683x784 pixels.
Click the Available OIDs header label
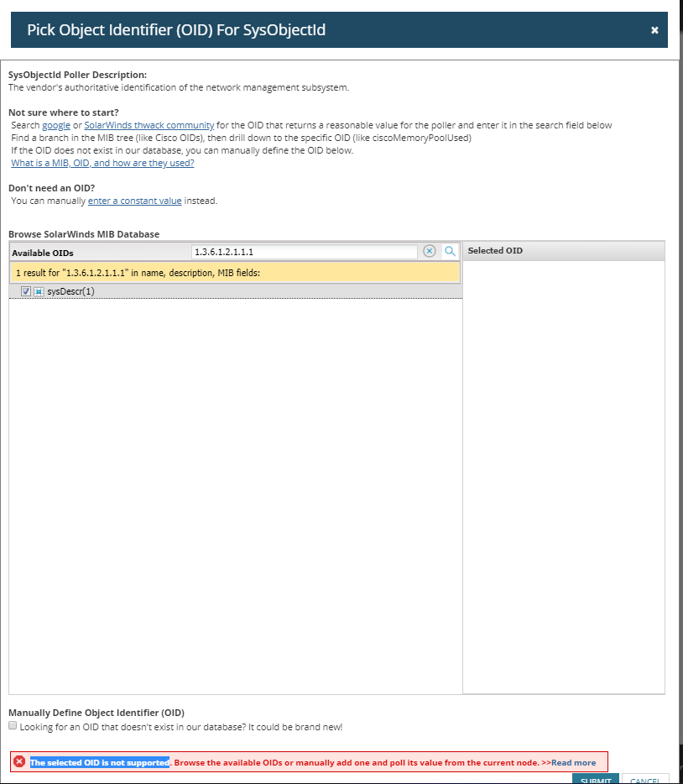tap(43, 253)
